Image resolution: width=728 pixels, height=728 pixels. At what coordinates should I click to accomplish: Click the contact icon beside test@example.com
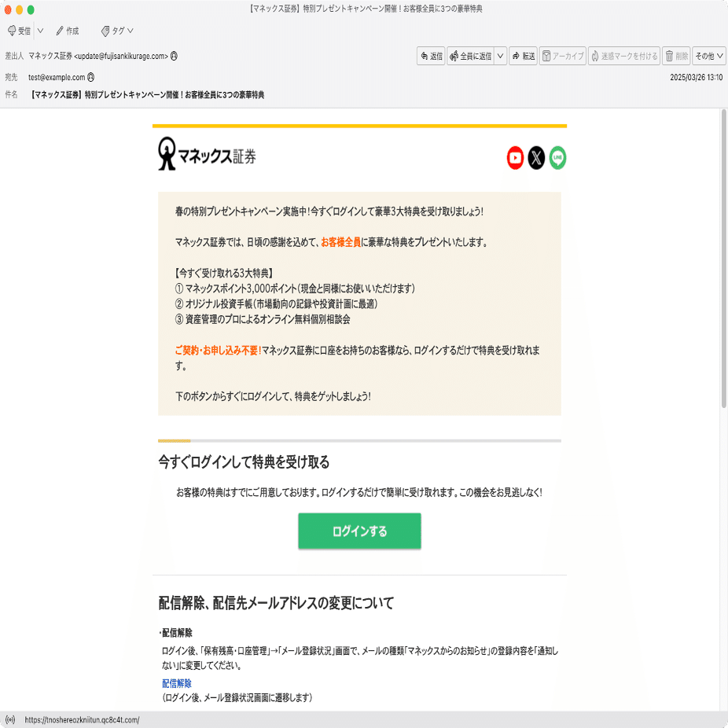[92, 75]
